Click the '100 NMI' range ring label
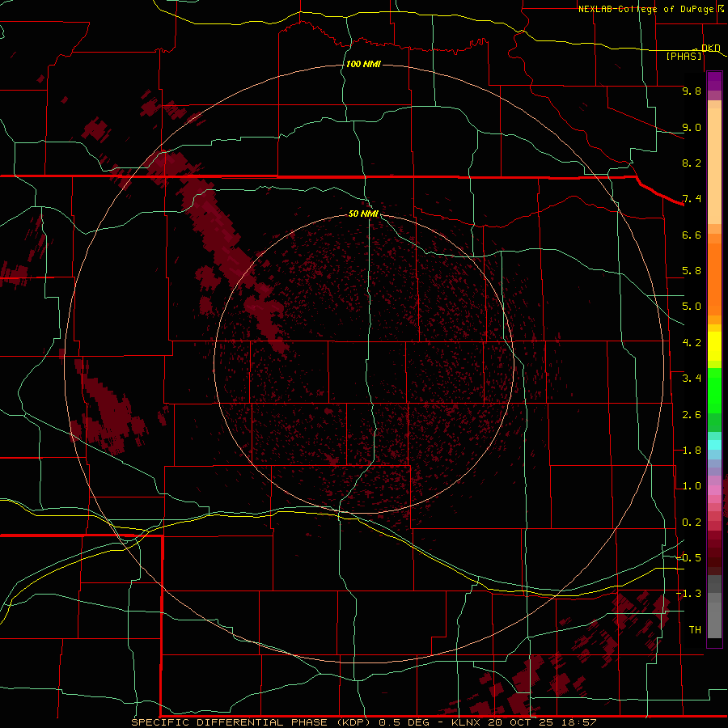 363,64
